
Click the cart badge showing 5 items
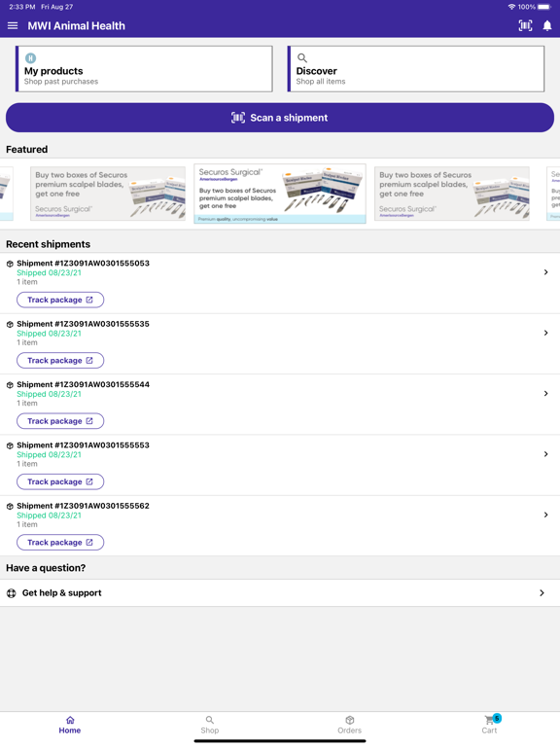pos(497,718)
